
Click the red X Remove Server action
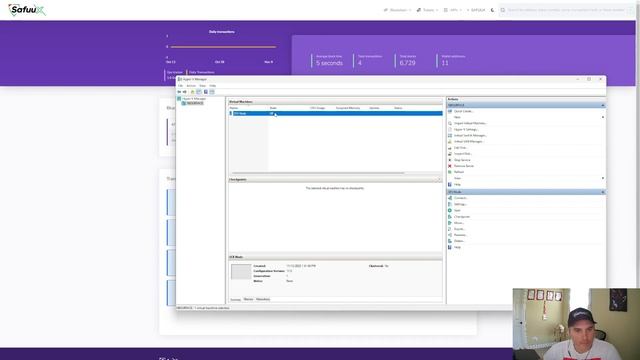tap(450, 166)
